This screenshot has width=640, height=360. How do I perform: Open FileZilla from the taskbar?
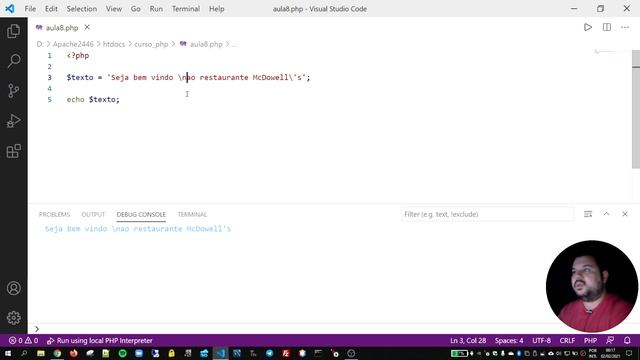[286, 353]
